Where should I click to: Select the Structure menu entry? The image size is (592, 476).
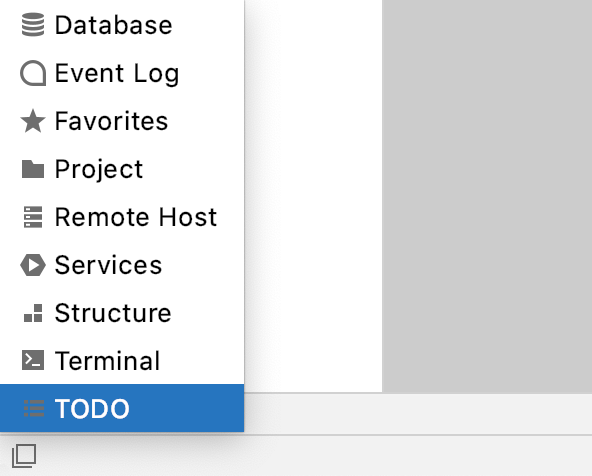click(122, 313)
